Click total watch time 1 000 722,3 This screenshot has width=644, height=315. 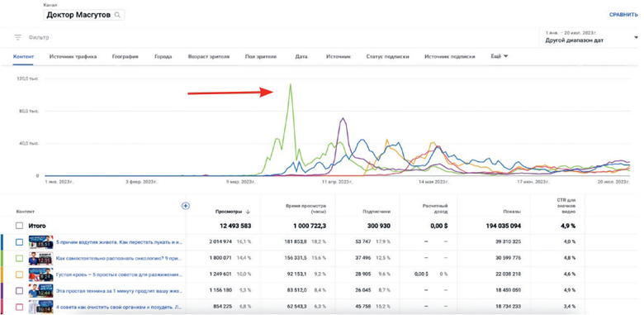point(309,227)
